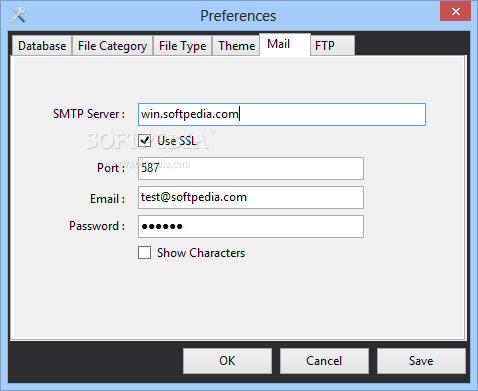Click the 'Port :' label

pyautogui.click(x=111, y=168)
